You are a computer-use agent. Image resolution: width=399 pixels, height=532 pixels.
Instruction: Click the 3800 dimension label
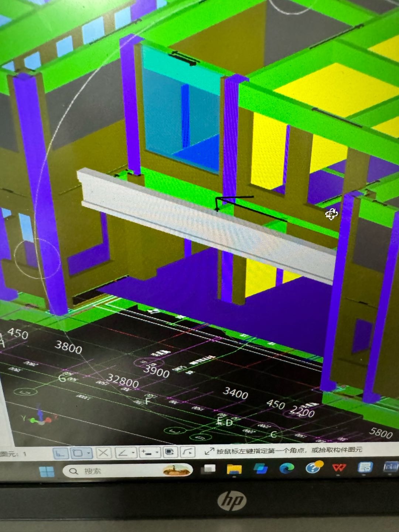tap(68, 347)
